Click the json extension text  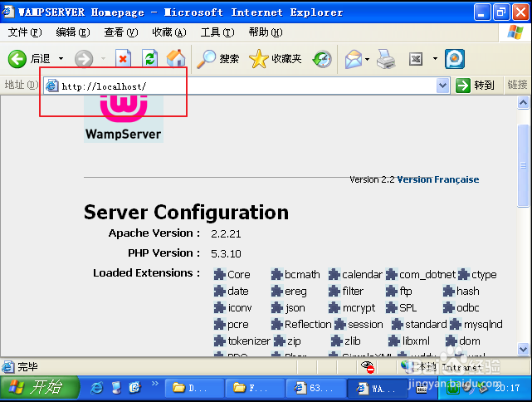(295, 308)
